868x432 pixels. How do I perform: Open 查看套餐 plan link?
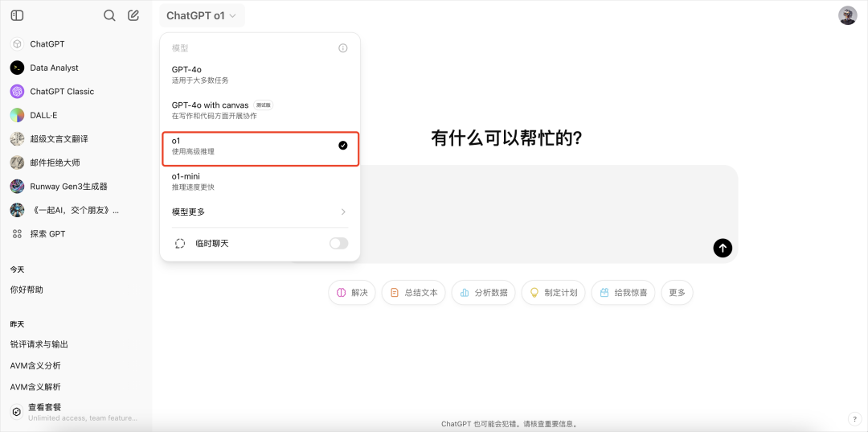point(76,412)
